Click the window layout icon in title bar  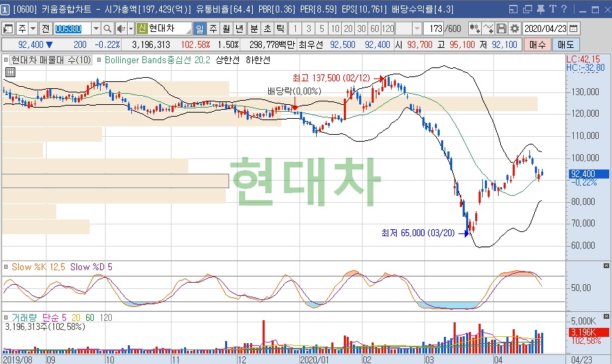(513, 9)
